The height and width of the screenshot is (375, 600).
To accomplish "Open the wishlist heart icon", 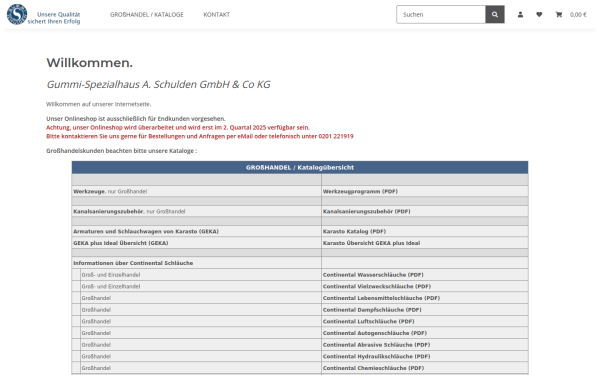I will (x=539, y=15).
